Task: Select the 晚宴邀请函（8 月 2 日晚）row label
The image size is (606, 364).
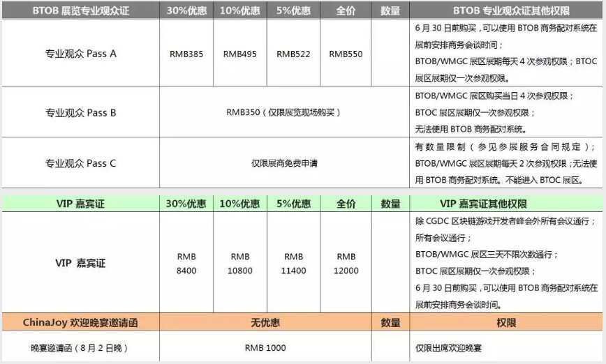Action: click(81, 348)
